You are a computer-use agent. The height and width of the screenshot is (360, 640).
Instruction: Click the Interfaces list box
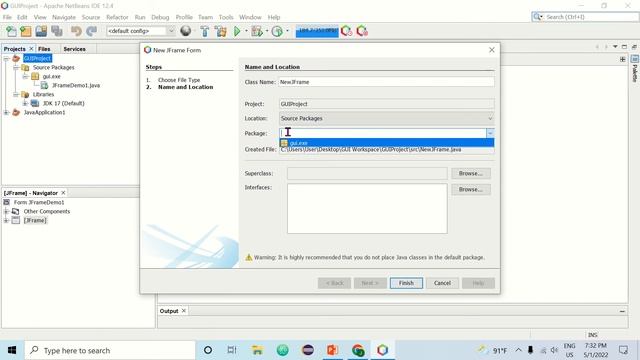point(367,209)
